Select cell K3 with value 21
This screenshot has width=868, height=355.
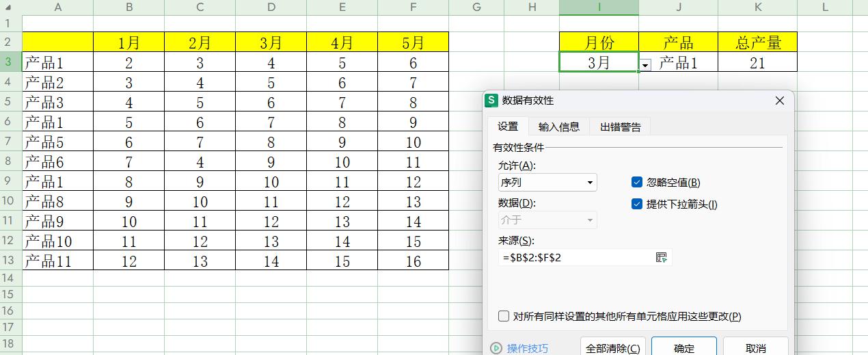coord(757,63)
